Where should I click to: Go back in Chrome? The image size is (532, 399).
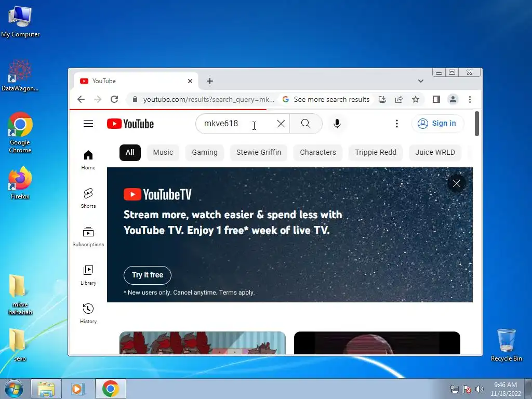[81, 99]
